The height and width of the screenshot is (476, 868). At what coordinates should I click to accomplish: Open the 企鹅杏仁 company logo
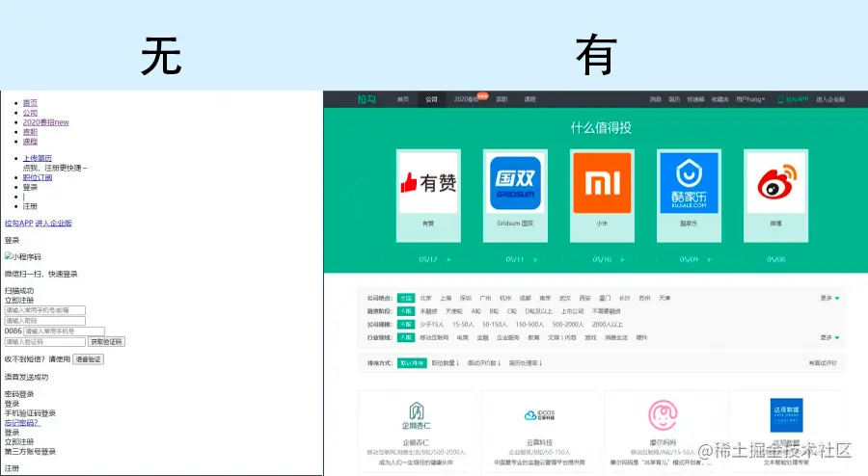click(417, 415)
